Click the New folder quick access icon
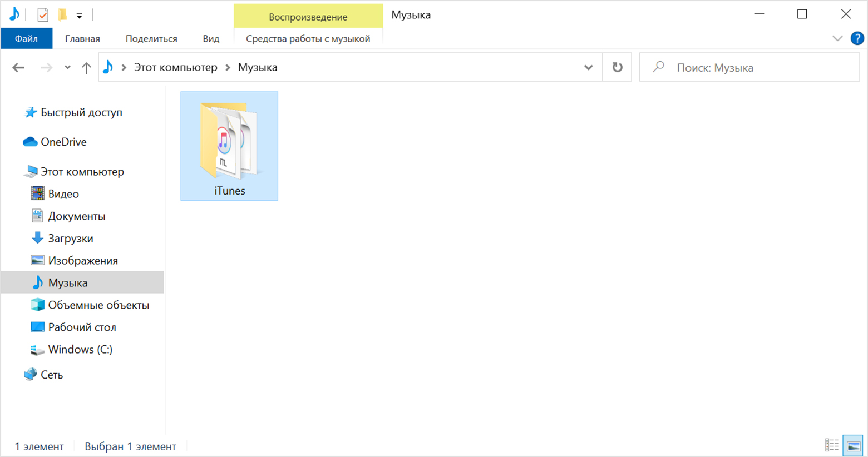 point(62,15)
